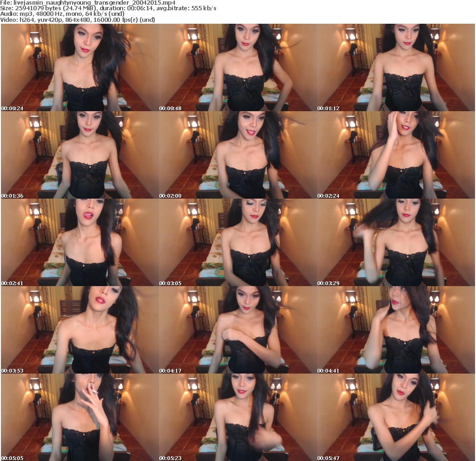Viewport: 476px width, 461px height.
Task: Select the thumbnail frame at 00:02:00
Action: tap(238, 155)
